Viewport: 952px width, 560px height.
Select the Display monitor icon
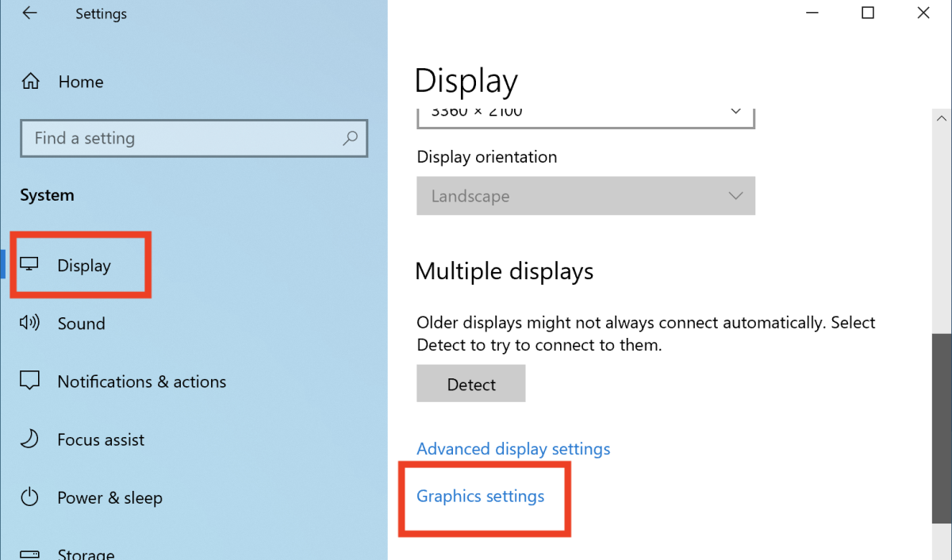pos(29,265)
